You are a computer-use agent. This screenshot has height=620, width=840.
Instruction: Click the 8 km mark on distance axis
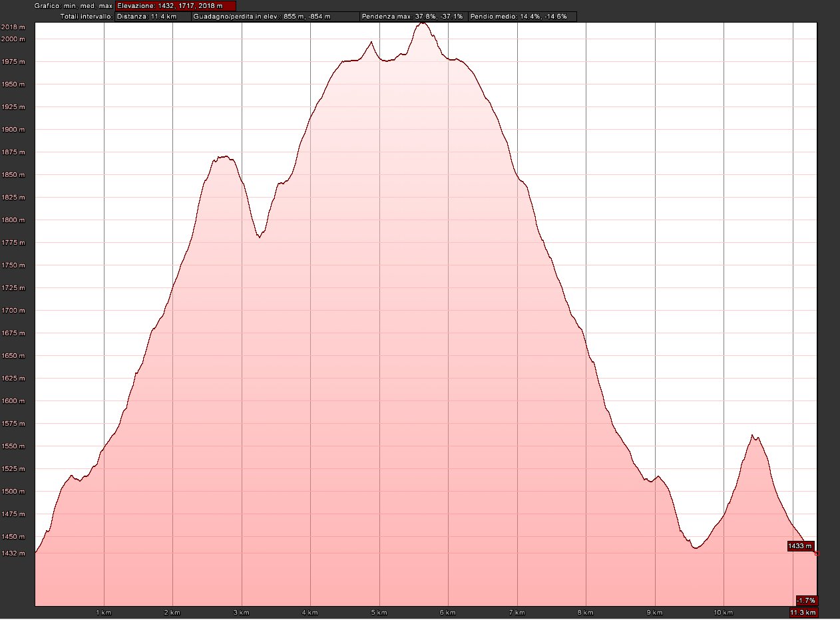tap(586, 612)
